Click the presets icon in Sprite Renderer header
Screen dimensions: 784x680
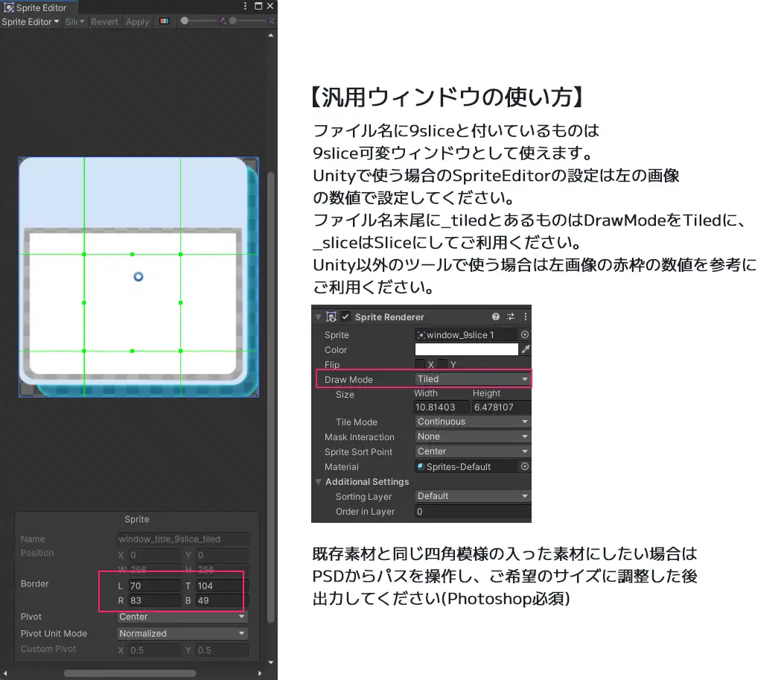511,317
